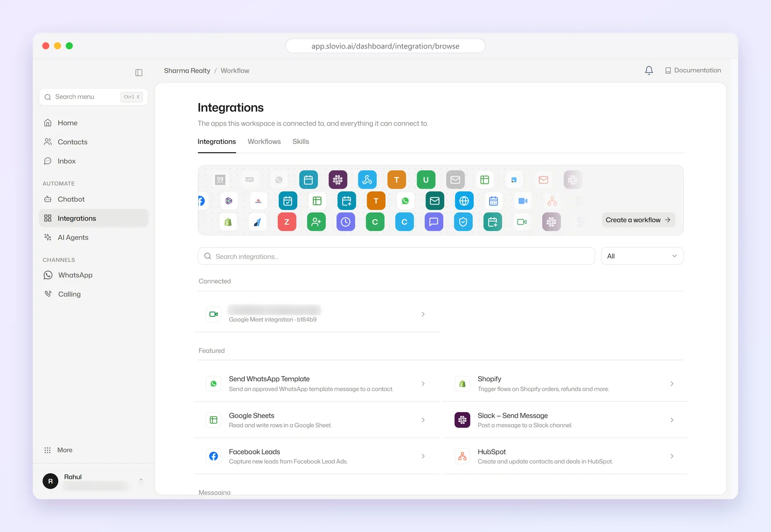Open the notifications bell

[x=649, y=70]
